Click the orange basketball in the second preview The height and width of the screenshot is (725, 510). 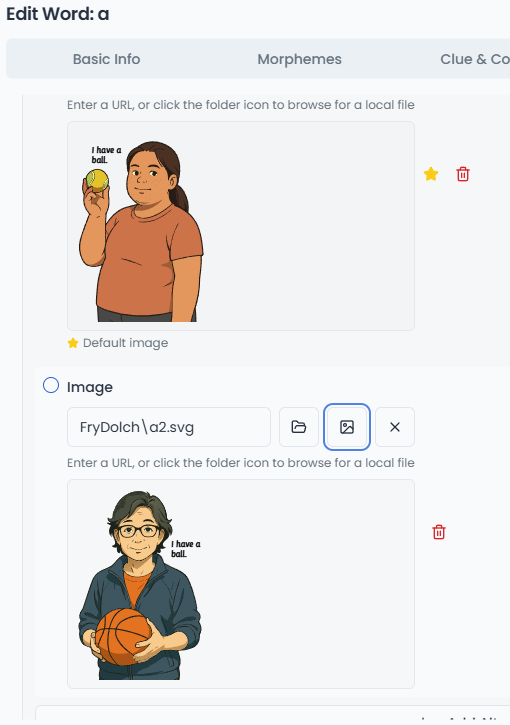[123, 637]
